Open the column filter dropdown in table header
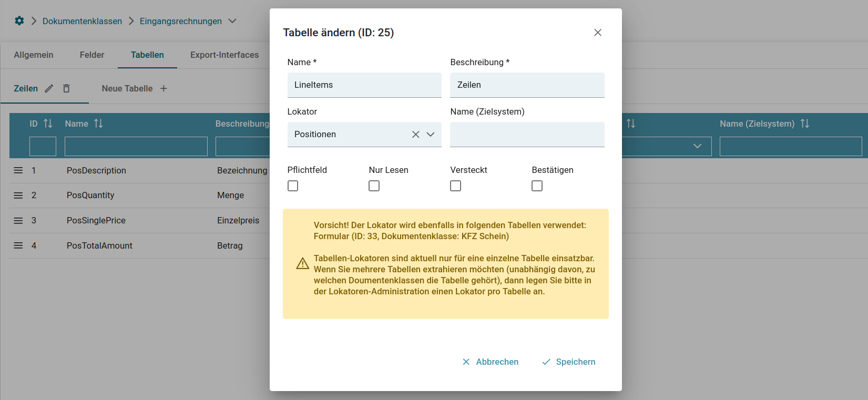 point(697,146)
